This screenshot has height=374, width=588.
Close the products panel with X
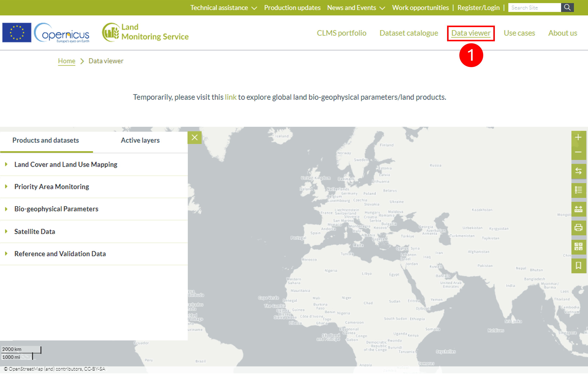194,138
